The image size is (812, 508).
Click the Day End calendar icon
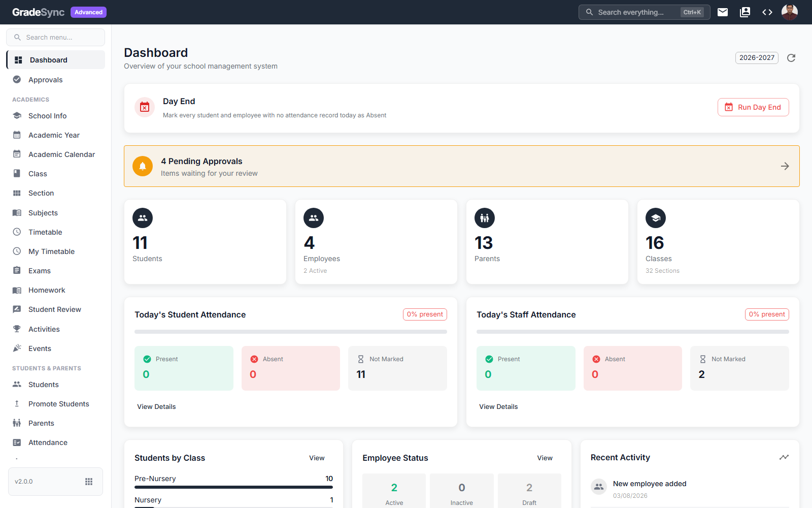pos(145,107)
